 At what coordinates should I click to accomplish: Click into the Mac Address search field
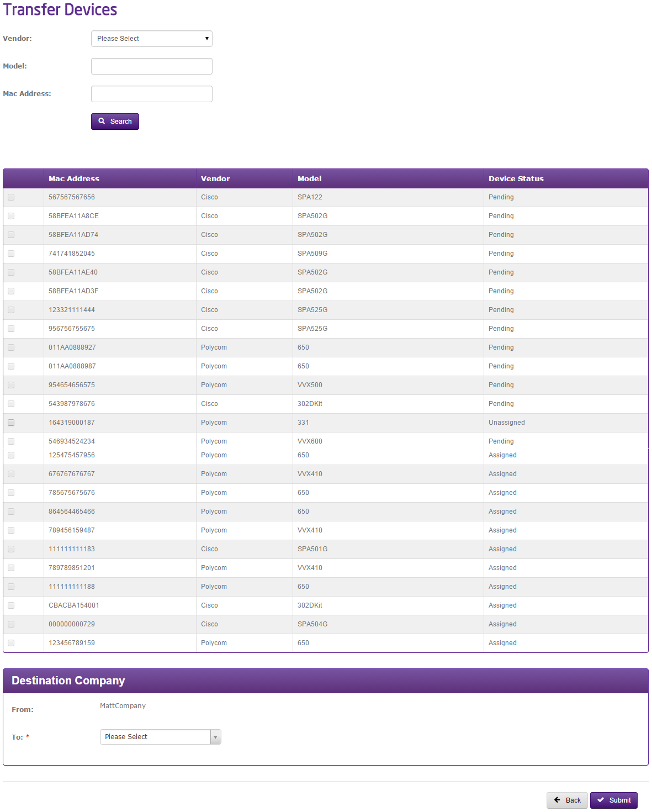[152, 94]
